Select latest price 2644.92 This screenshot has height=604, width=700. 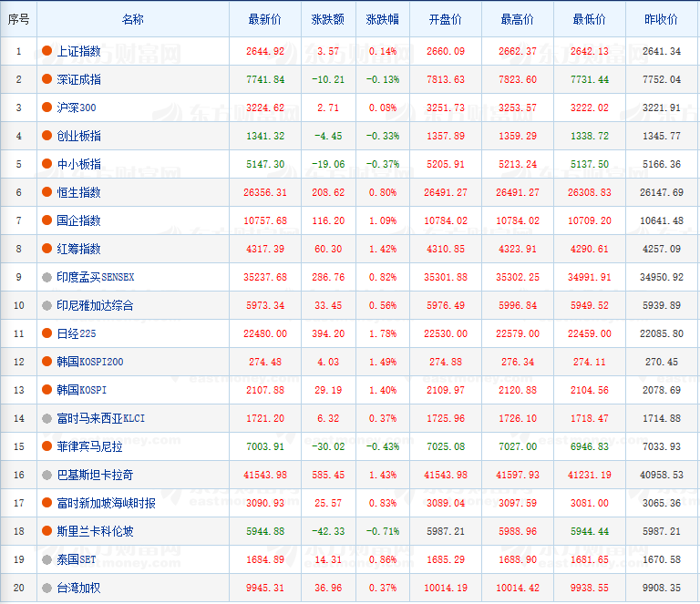click(x=265, y=51)
